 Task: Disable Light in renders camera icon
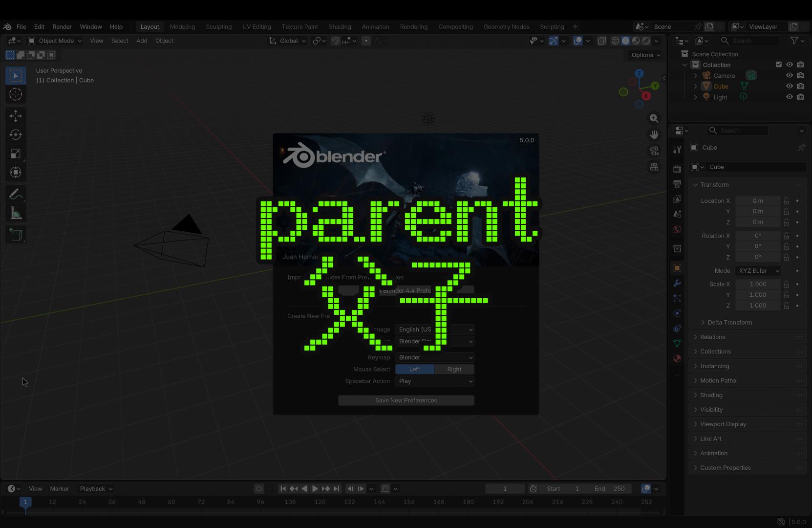pos(800,97)
